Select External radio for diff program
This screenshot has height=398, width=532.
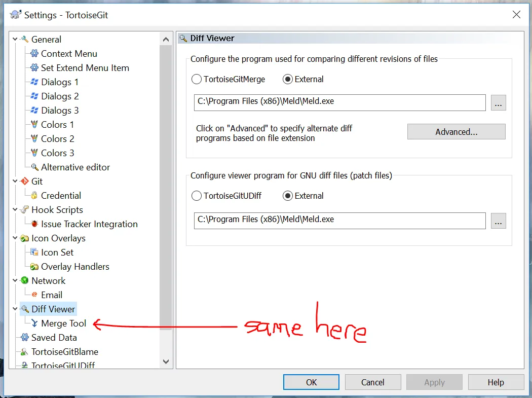[x=288, y=79]
